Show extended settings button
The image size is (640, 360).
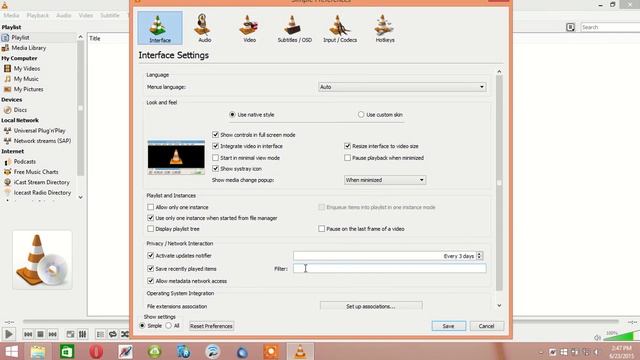(82, 334)
